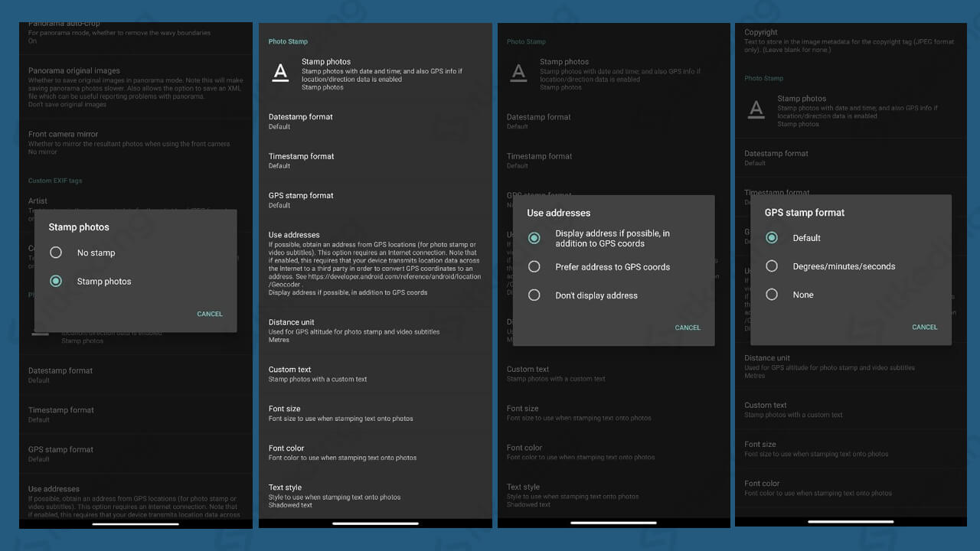This screenshot has height=551, width=980.
Task: Tap dimmed Timestamp format behind Use addresses dialog
Action: [614, 161]
